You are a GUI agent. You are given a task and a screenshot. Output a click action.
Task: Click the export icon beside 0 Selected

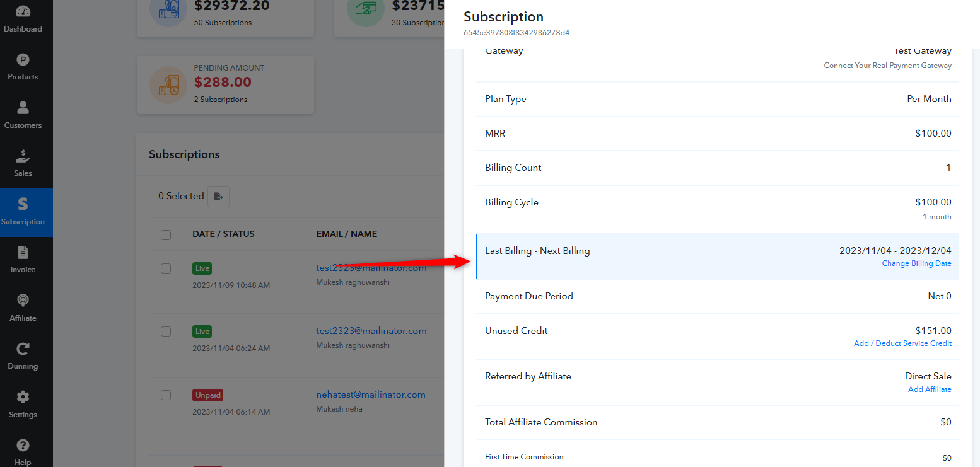tap(219, 197)
